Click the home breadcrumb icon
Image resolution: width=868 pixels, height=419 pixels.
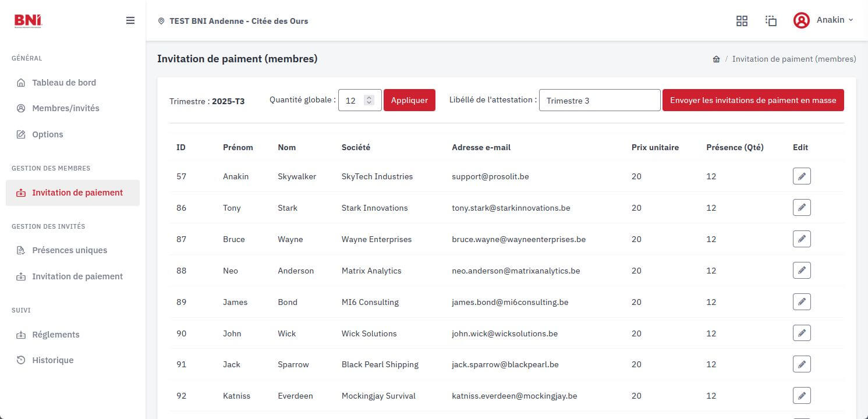click(x=716, y=59)
